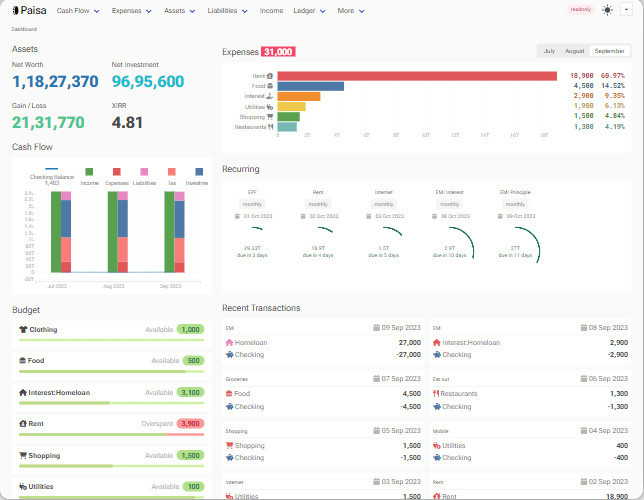The image size is (644, 500).
Task: Open the Income menu item
Action: pyautogui.click(x=271, y=10)
